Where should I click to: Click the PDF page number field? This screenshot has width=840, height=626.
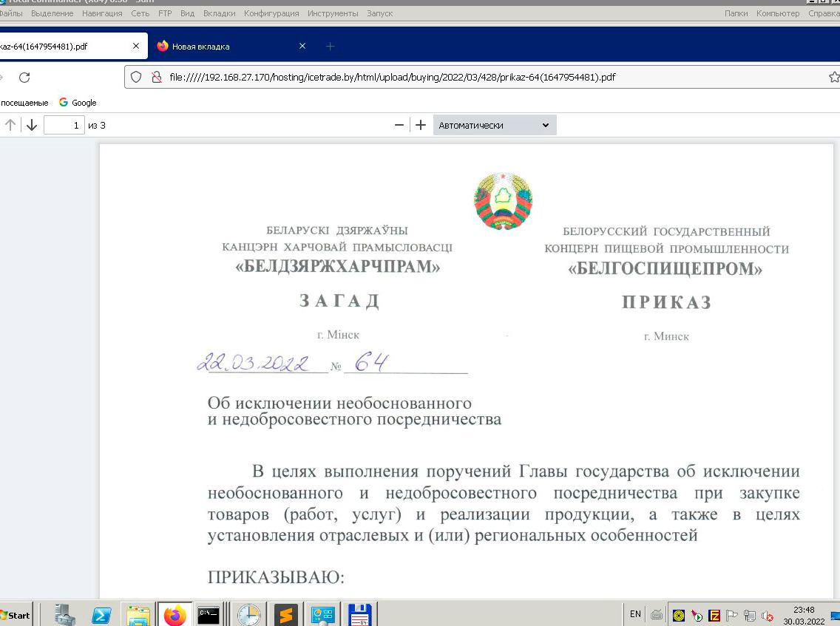click(64, 125)
